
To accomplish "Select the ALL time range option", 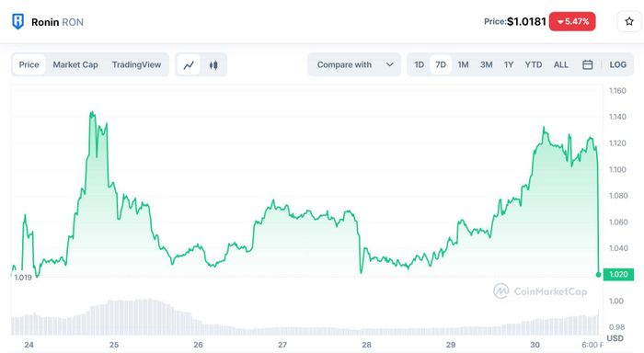I will click(560, 64).
